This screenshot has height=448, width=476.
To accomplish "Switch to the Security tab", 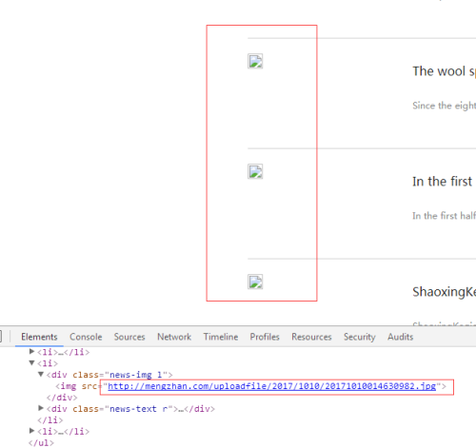I will (360, 337).
